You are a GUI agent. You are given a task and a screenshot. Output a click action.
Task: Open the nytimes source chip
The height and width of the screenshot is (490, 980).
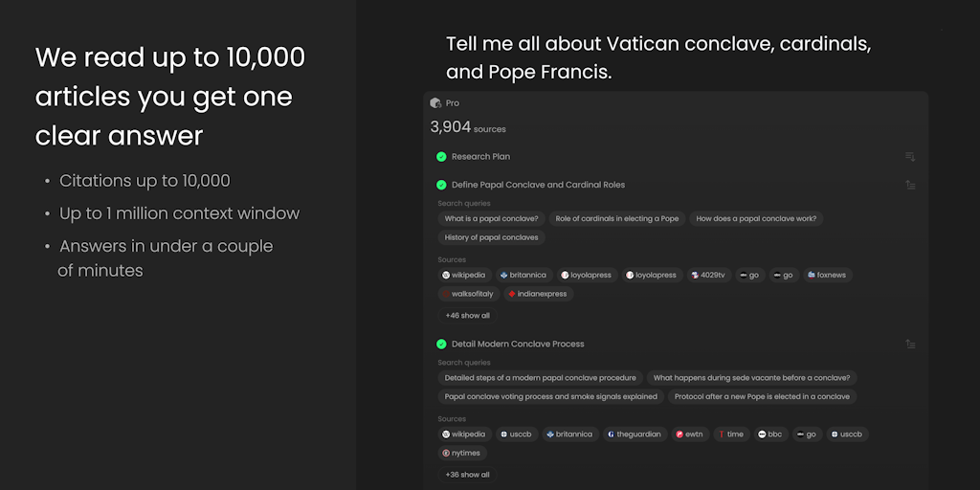pyautogui.click(x=462, y=453)
